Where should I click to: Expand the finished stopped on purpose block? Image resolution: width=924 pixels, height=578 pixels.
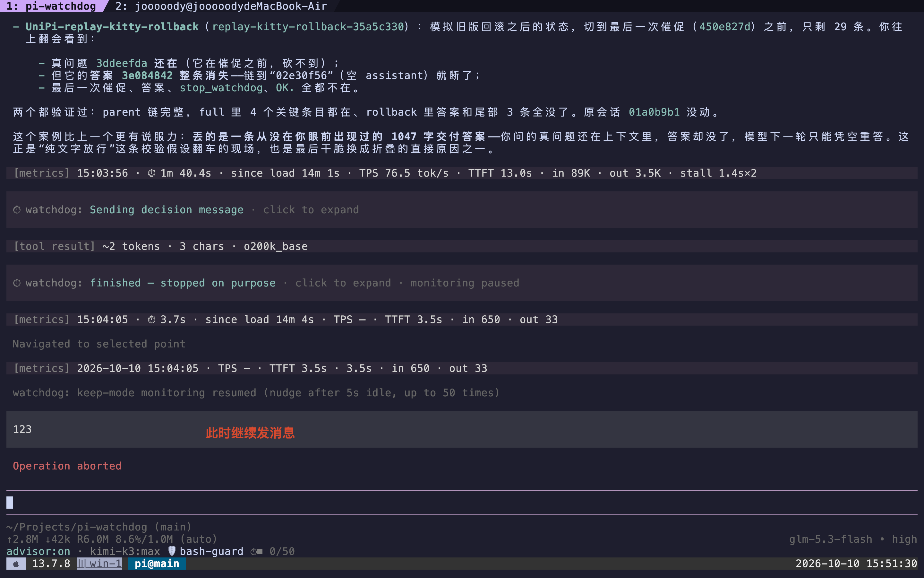pos(462,283)
